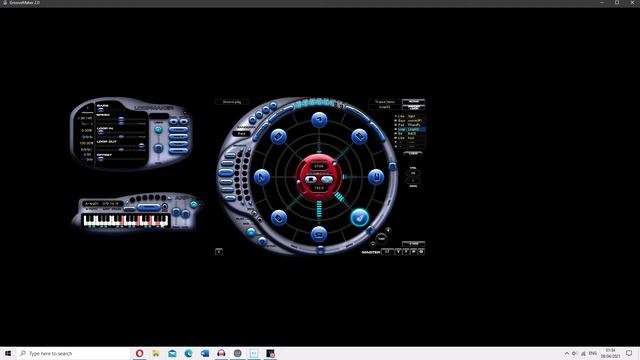This screenshot has width=640, height=360.
Task: Select the upper-left track button on groove wheel
Action: coord(278,136)
